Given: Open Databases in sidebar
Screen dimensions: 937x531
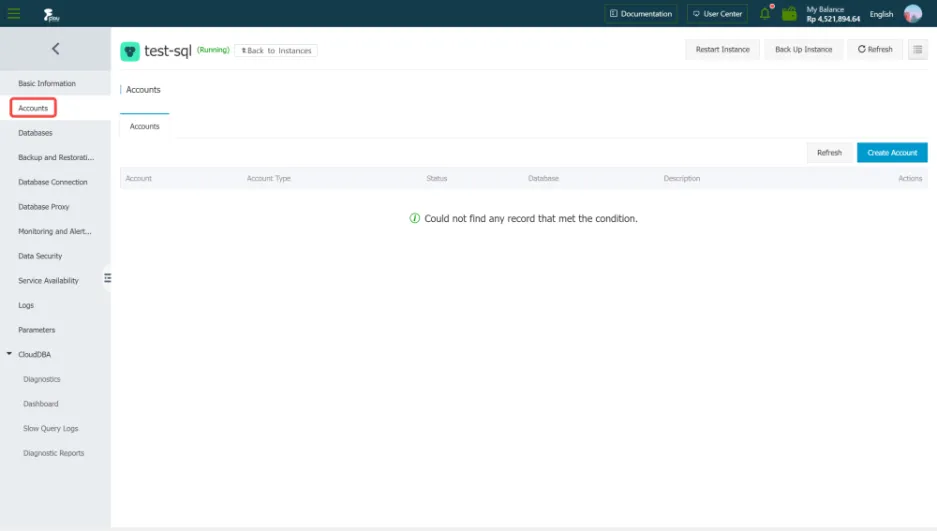Looking at the screenshot, I should click(35, 133).
